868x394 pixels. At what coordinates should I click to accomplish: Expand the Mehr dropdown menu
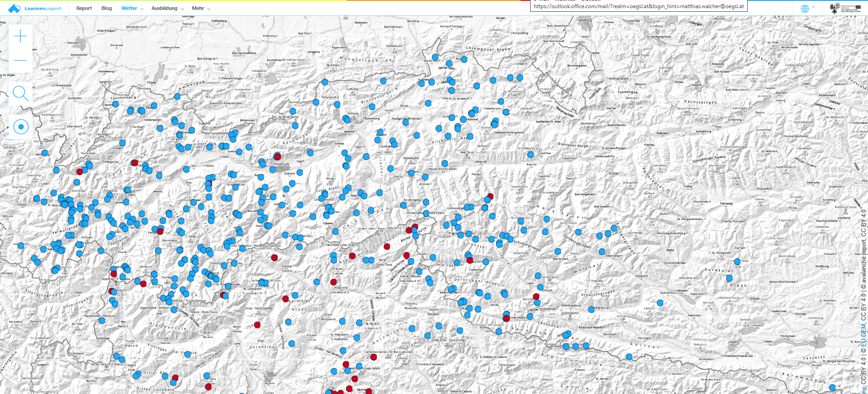pos(201,8)
